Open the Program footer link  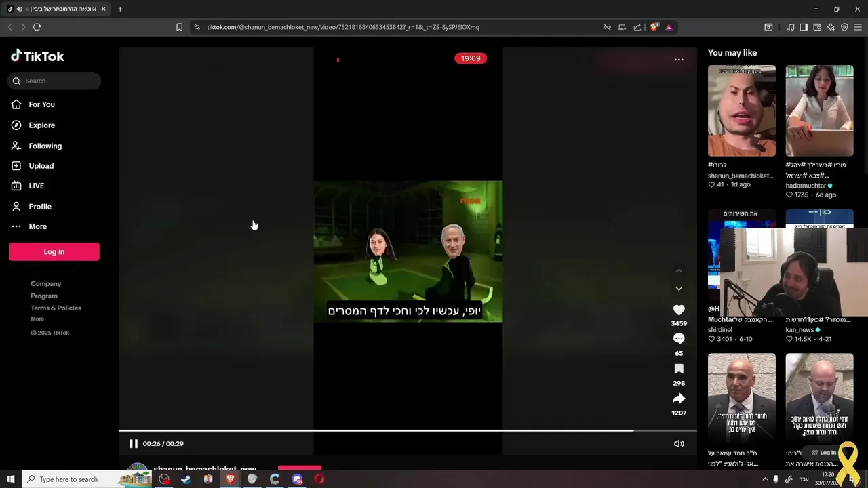[x=44, y=296]
